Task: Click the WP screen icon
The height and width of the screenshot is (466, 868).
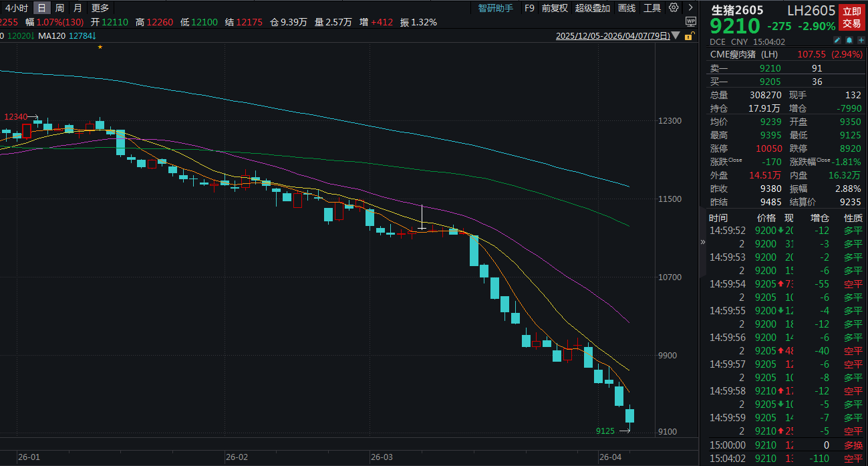Action: 690,22
